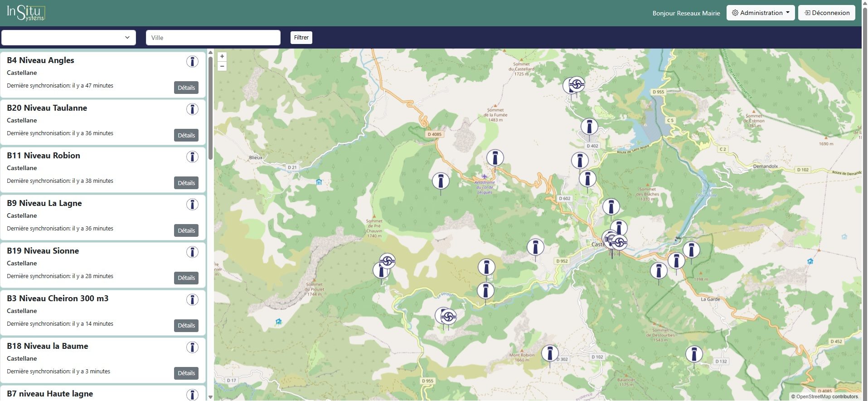Open Détails for B3 Niveau Cheiron 300 m3
The width and height of the screenshot is (868, 401).
point(186,325)
